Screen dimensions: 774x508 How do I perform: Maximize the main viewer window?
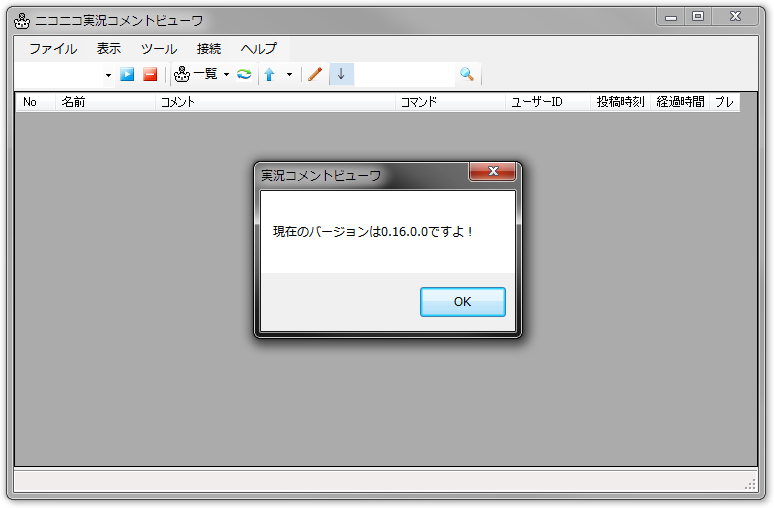coord(697,16)
